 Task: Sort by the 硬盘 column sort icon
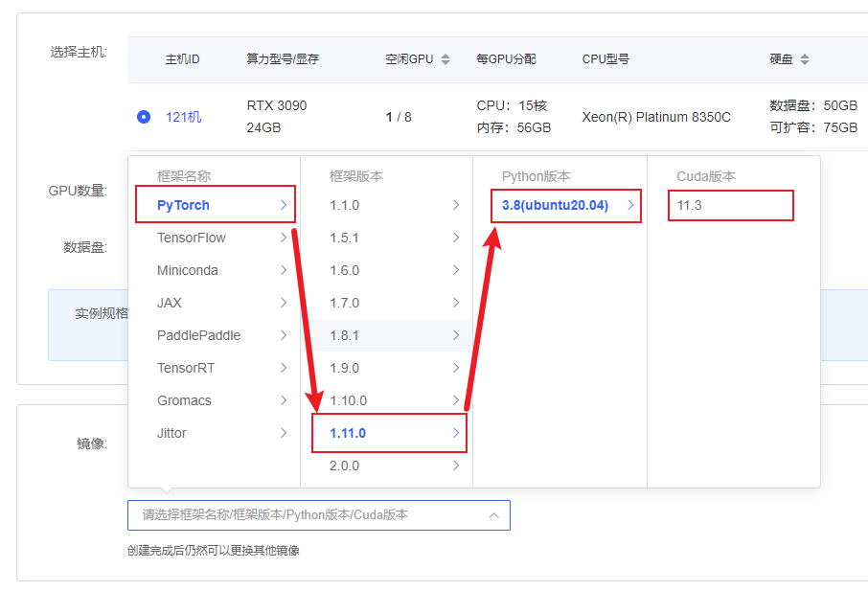805,59
